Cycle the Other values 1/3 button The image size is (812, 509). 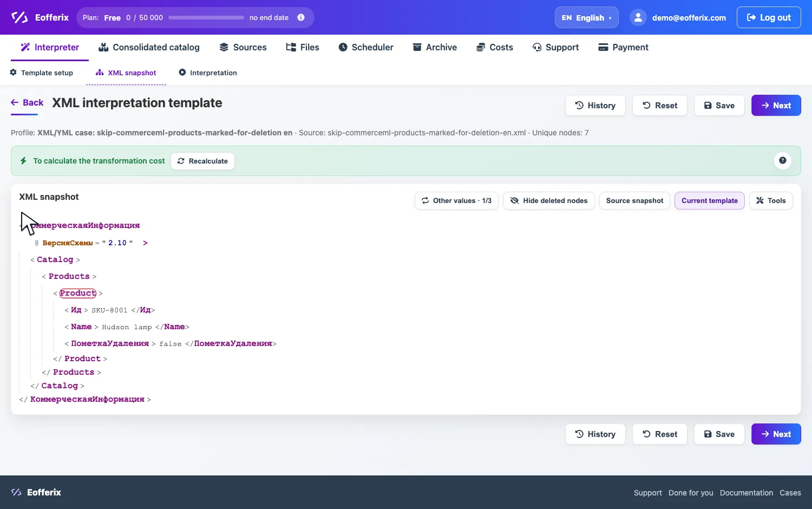tap(456, 200)
